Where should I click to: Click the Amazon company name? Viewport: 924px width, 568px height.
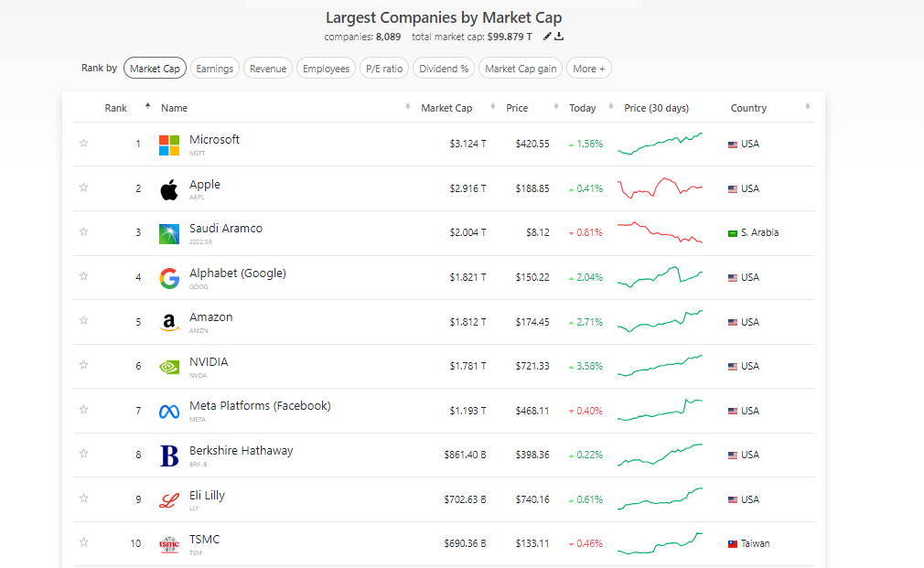pyautogui.click(x=211, y=317)
